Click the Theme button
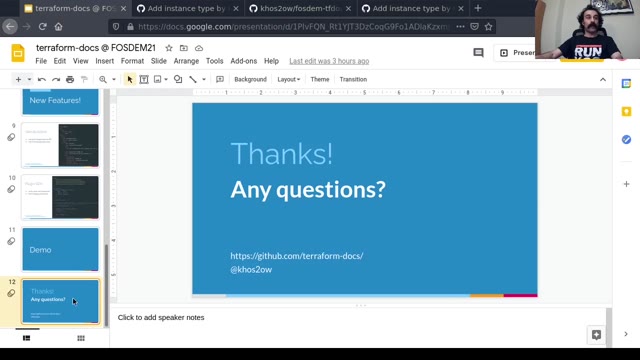This screenshot has height=360, width=640. pyautogui.click(x=320, y=79)
